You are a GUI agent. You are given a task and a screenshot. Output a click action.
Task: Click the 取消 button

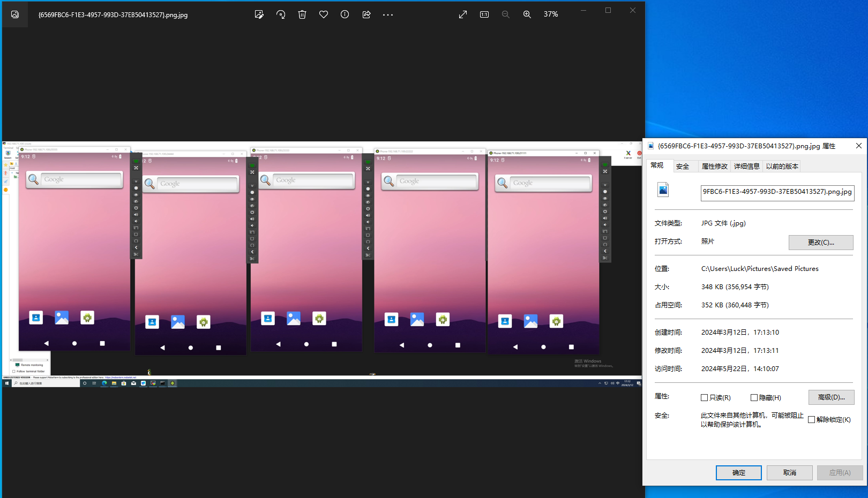789,473
